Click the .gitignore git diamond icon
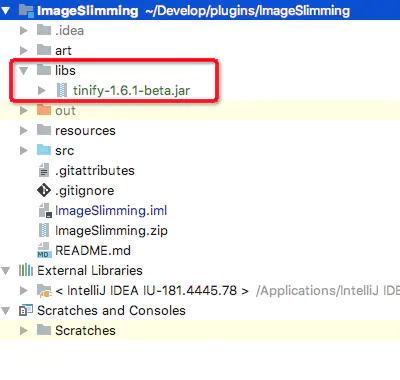 [44, 190]
